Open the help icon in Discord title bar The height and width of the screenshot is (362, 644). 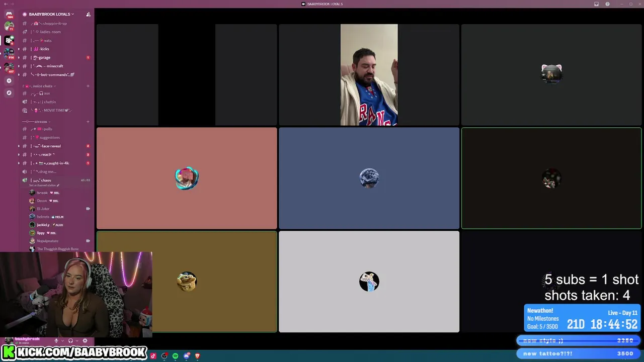tap(607, 4)
